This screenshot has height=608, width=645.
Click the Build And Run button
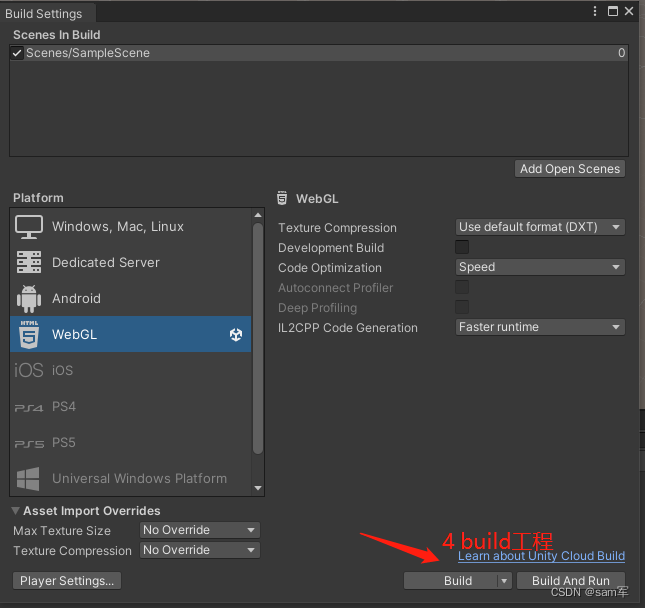[571, 581]
